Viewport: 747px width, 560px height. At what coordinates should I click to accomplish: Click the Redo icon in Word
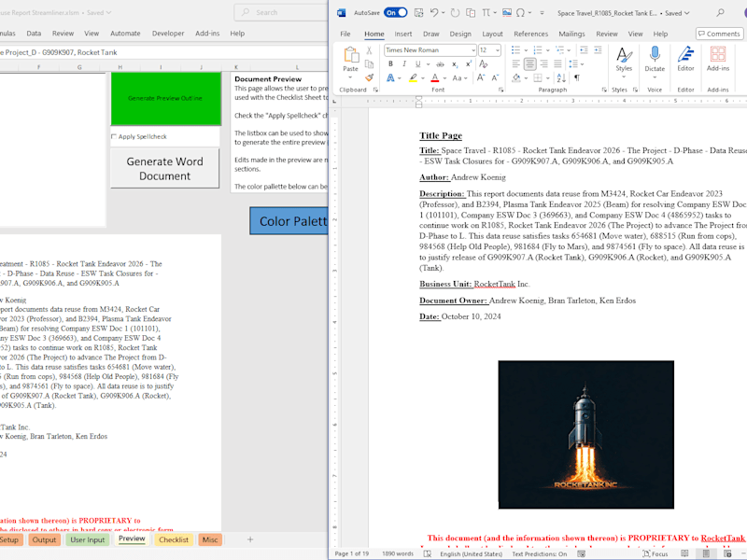point(455,13)
